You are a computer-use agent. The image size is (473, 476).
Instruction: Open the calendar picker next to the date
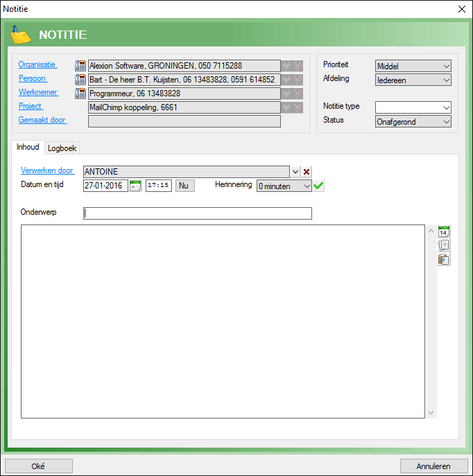135,186
